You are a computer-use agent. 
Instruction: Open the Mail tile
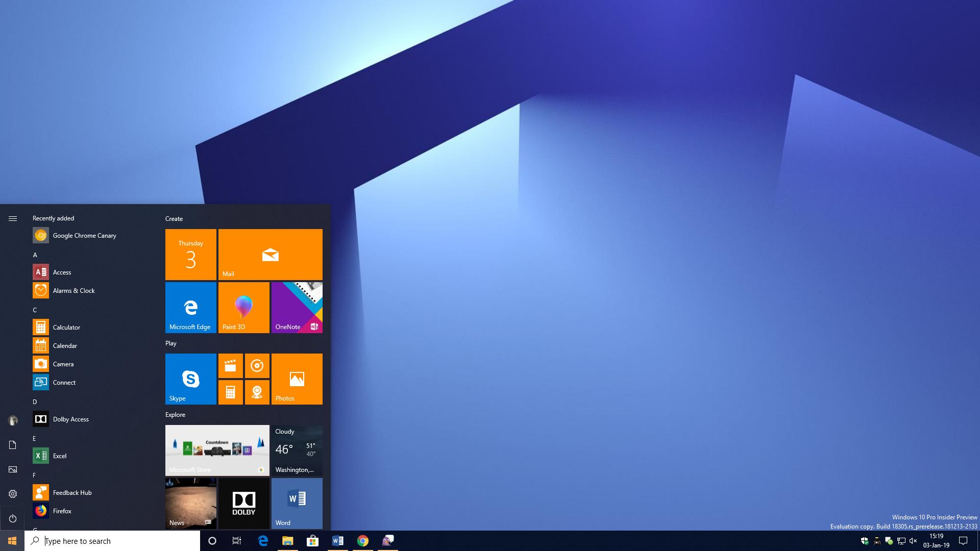tap(271, 255)
